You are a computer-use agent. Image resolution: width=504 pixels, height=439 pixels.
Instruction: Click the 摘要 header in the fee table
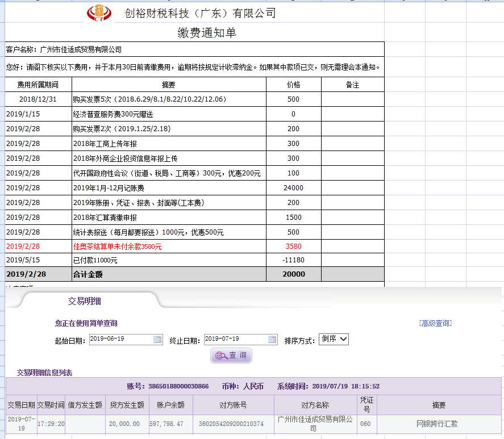tap(169, 85)
